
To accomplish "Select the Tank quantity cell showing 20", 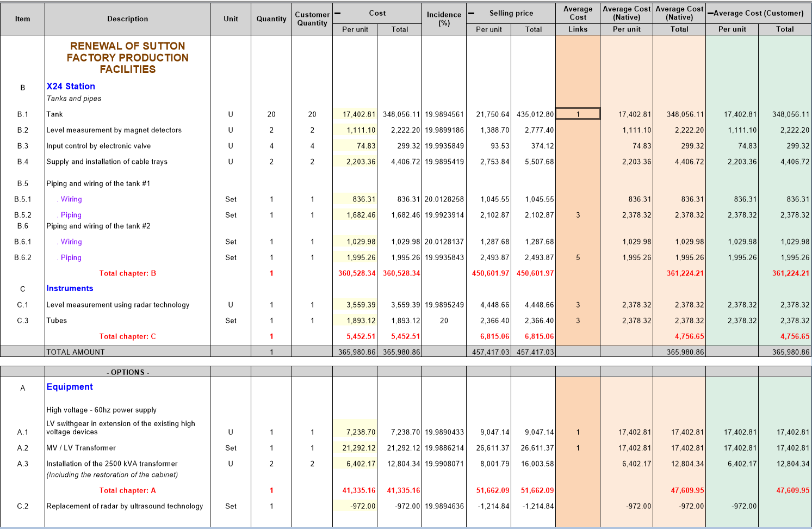I will [x=271, y=114].
